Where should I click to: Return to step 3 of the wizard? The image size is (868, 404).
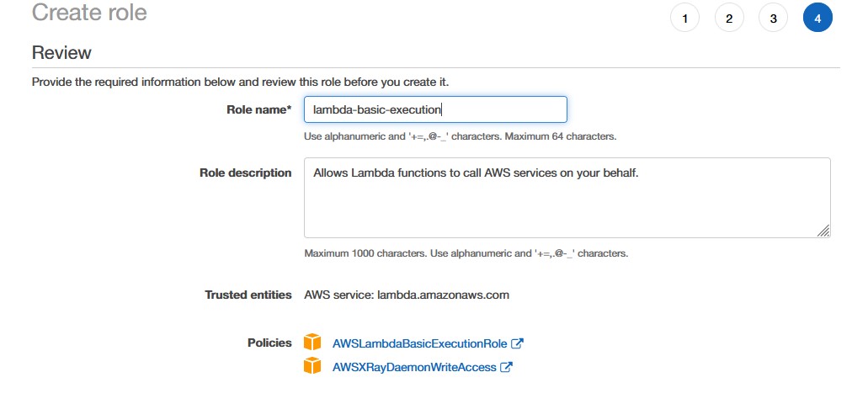pyautogui.click(x=774, y=19)
